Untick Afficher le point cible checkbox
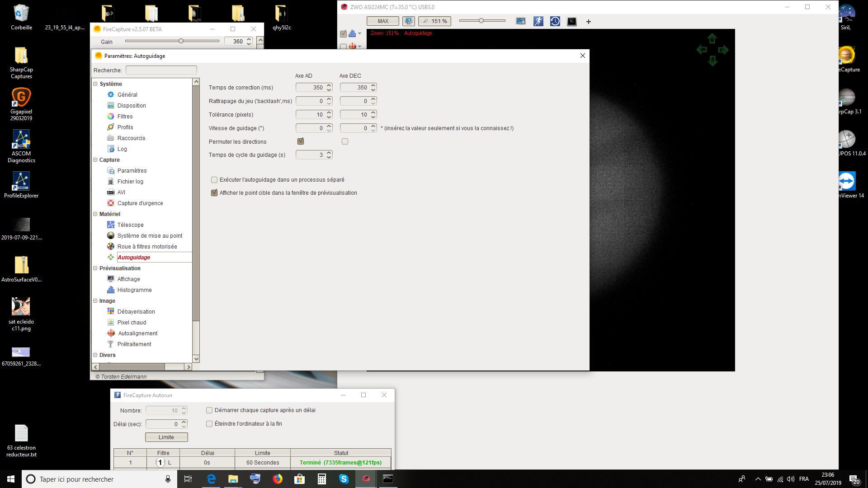The width and height of the screenshot is (868, 488). 214,193
